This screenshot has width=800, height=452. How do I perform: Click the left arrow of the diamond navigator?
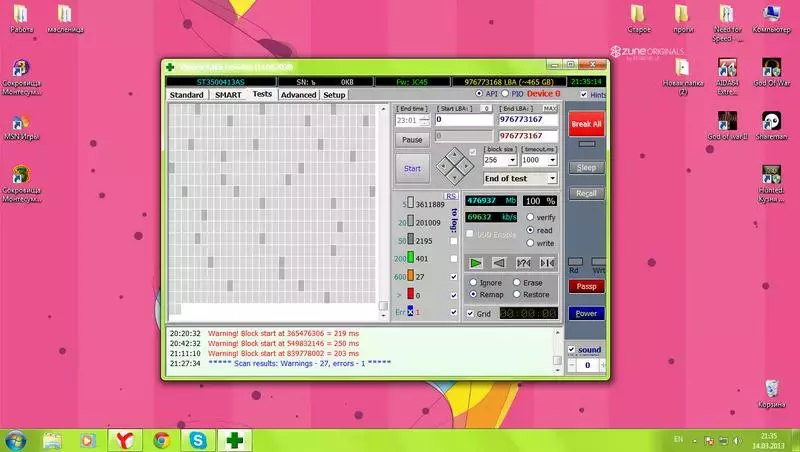click(x=443, y=166)
